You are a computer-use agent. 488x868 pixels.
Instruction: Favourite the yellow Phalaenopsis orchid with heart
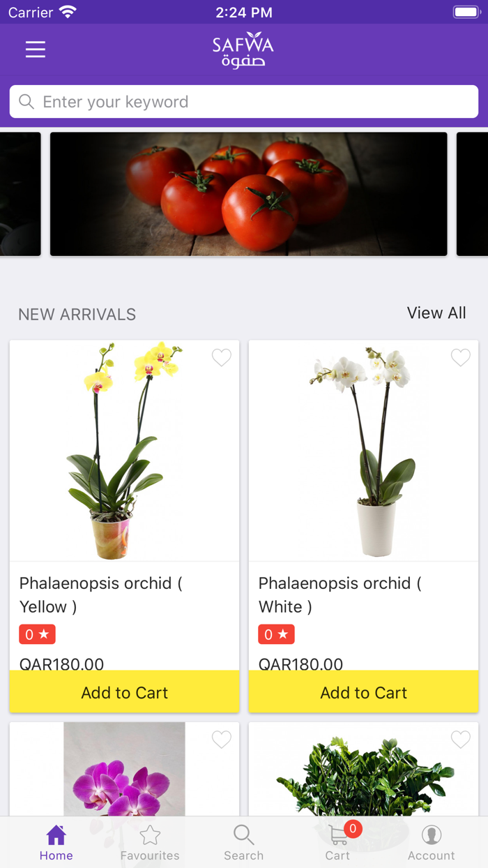[222, 358]
